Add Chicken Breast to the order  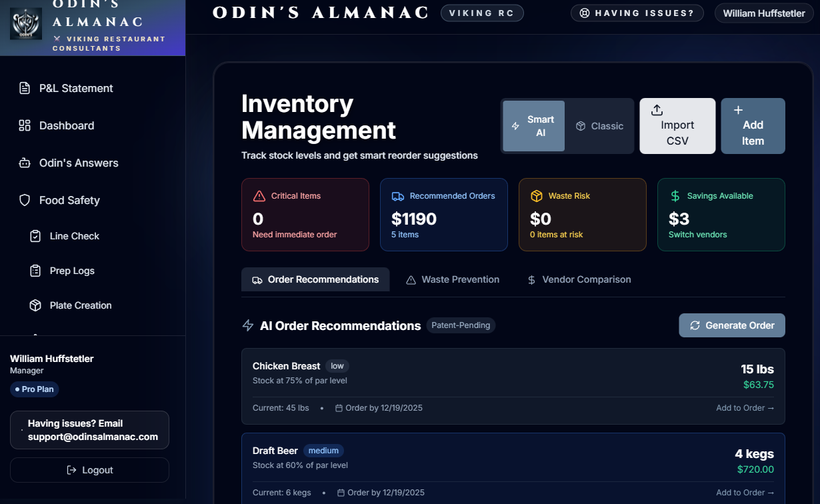(745, 408)
